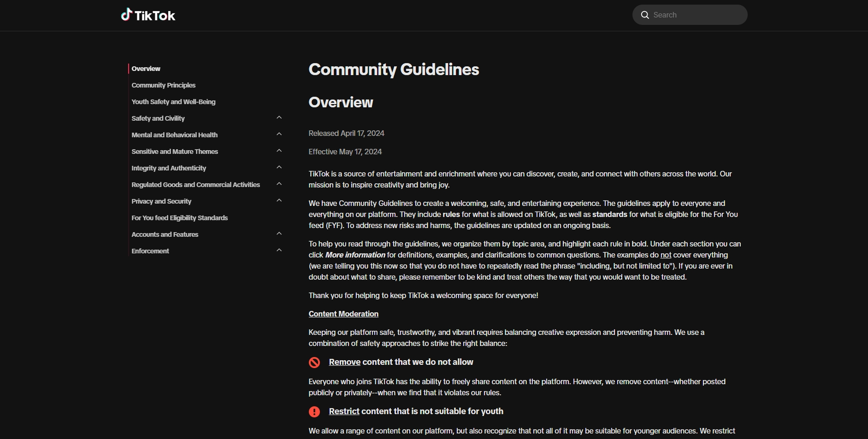Expand Mental and Behavioral Health chevron
The image size is (868, 439).
pos(279,135)
